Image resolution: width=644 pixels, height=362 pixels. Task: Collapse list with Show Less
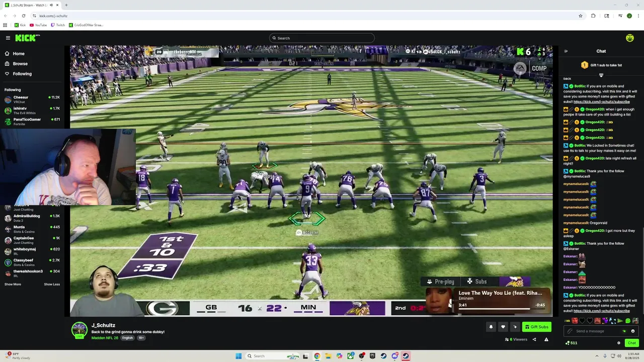[x=52, y=284]
